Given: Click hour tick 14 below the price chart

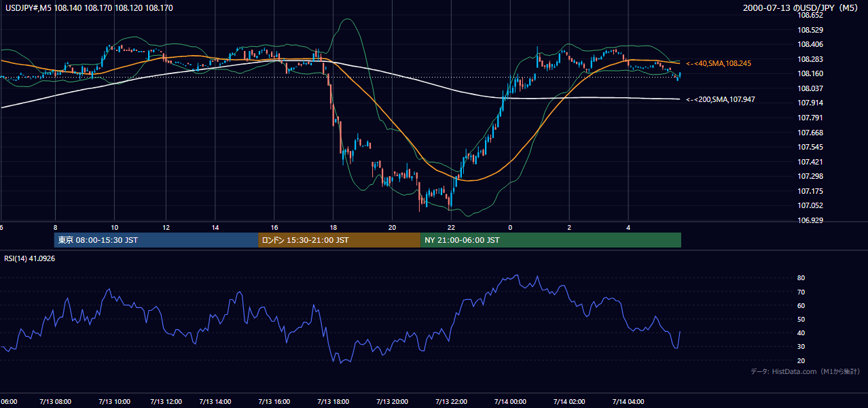Looking at the screenshot, I should pyautogui.click(x=215, y=227).
